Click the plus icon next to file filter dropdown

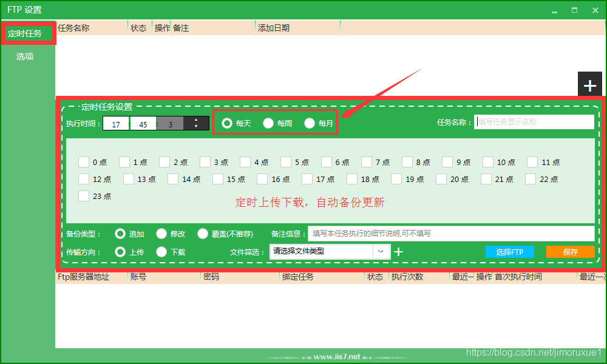pyautogui.click(x=398, y=252)
